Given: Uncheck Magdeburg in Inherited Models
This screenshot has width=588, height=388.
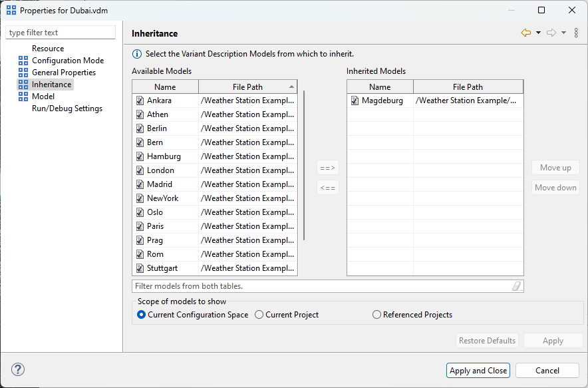Looking at the screenshot, I should tap(355, 100).
